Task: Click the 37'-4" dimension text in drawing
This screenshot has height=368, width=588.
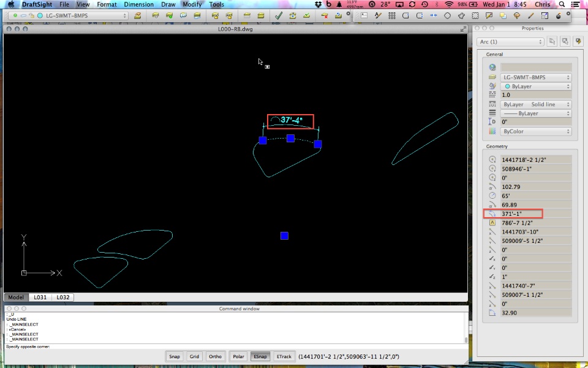Action: [x=292, y=120]
